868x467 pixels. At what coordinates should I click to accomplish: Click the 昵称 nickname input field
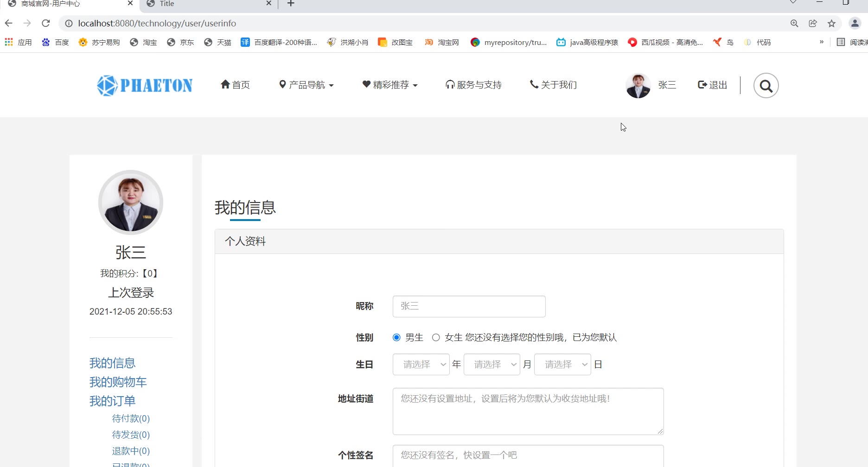tap(469, 306)
